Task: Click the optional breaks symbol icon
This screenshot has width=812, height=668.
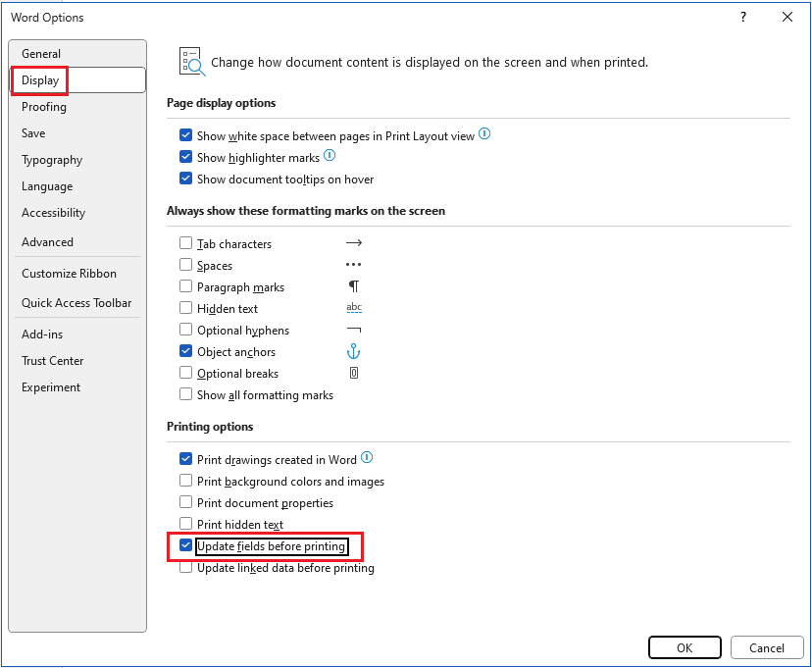Action: (354, 373)
